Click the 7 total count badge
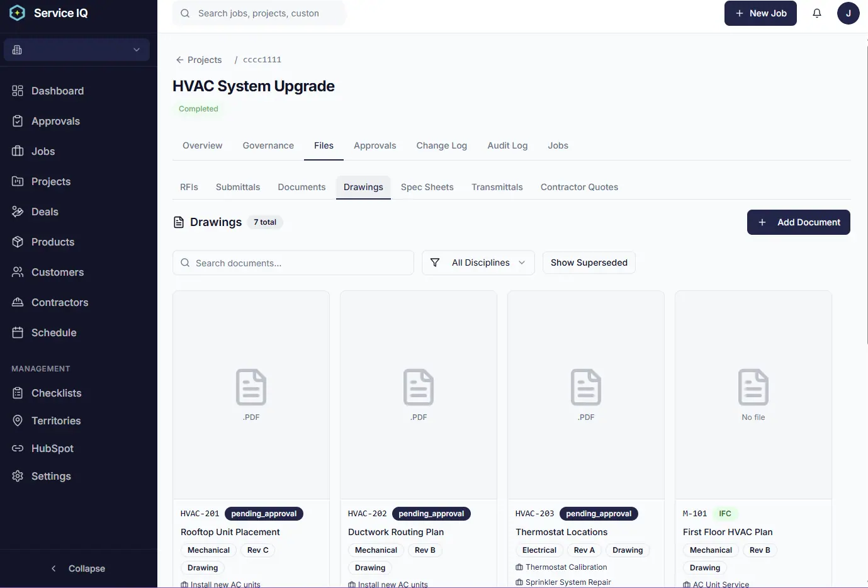 click(x=265, y=222)
